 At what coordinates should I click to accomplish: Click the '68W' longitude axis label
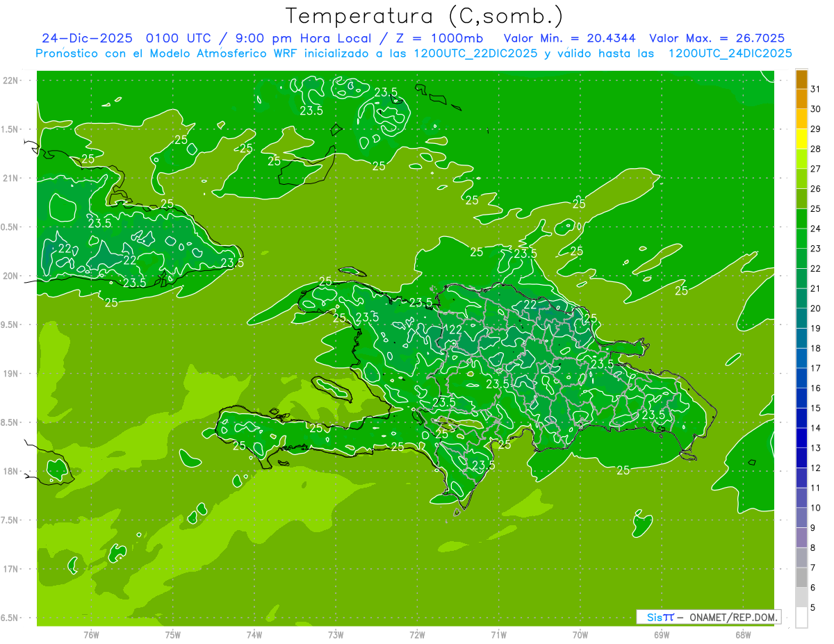pos(742,634)
